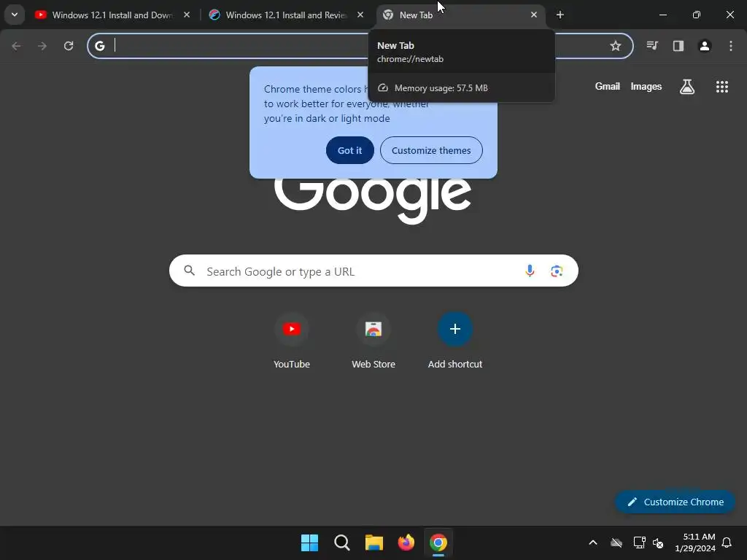The height and width of the screenshot is (560, 747).
Task: Open Gmail link
Action: (608, 86)
